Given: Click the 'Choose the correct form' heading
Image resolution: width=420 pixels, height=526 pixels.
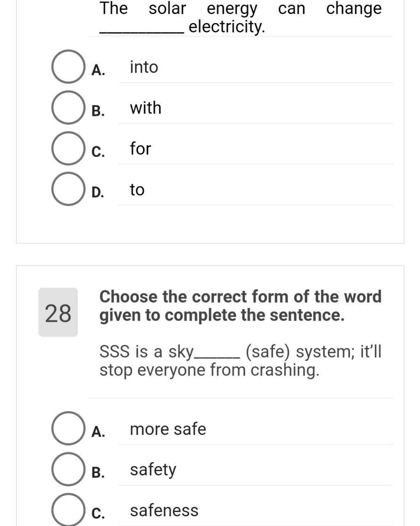Looking at the screenshot, I should [240, 306].
